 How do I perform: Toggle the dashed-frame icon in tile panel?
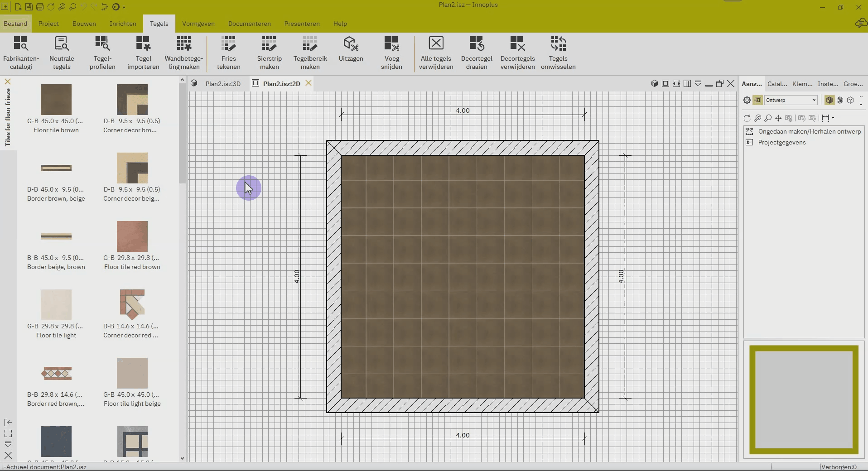coord(8,433)
